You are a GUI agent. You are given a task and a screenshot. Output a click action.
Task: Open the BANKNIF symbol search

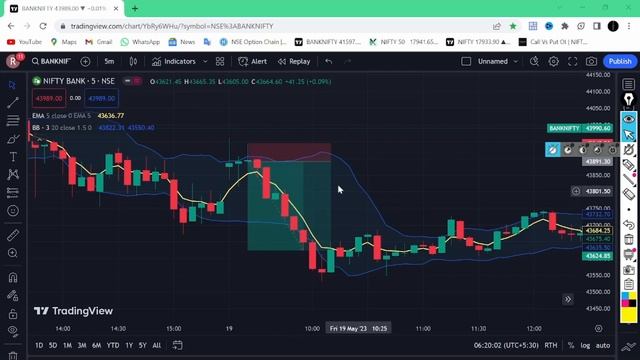[x=51, y=61]
